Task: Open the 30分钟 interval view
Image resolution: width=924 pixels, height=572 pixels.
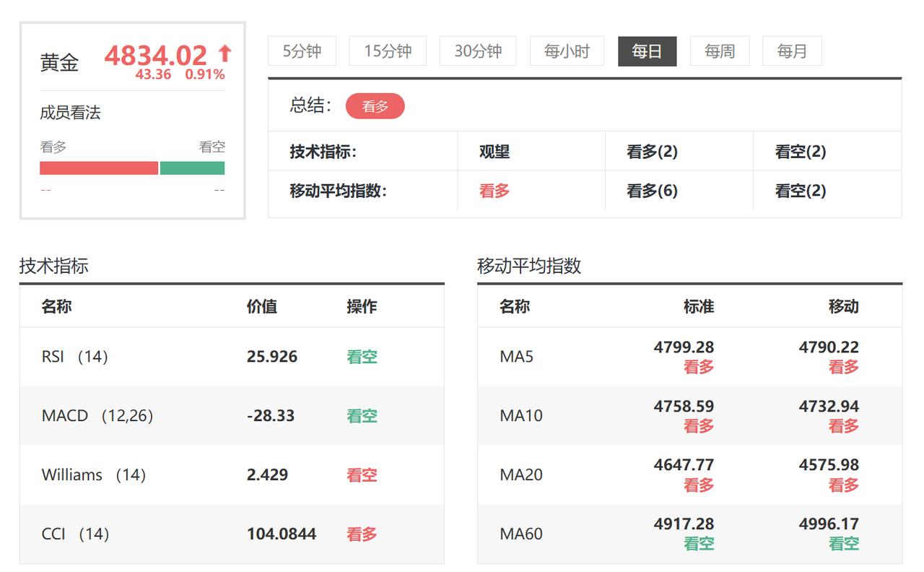Action: pos(477,51)
